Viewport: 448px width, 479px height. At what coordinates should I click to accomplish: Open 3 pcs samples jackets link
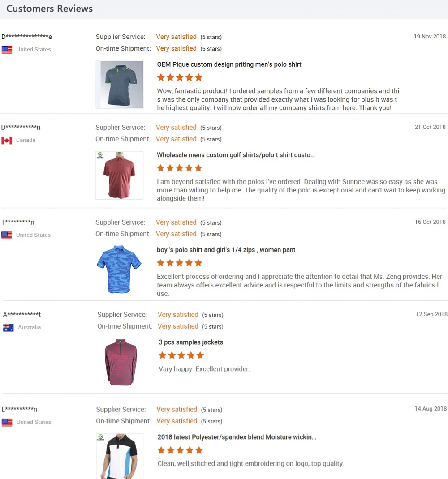pos(191,342)
